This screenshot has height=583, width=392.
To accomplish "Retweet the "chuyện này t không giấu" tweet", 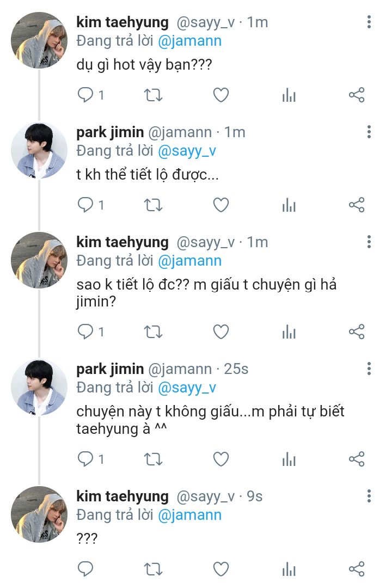I will coord(153,459).
